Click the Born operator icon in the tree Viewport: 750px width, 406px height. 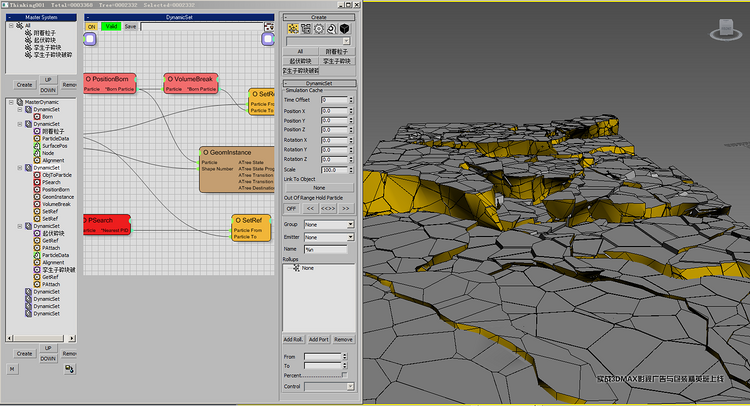point(37,117)
